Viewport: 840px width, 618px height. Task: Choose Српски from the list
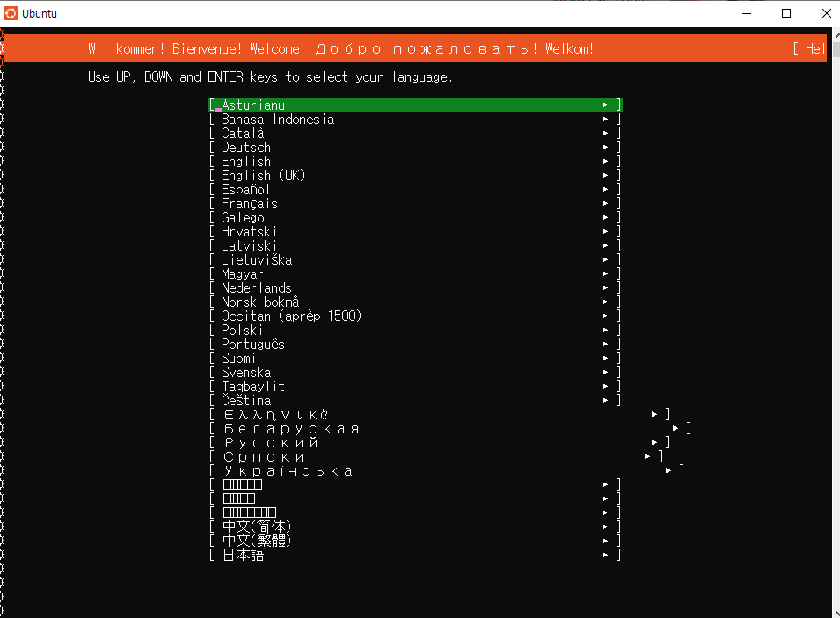click(x=436, y=456)
